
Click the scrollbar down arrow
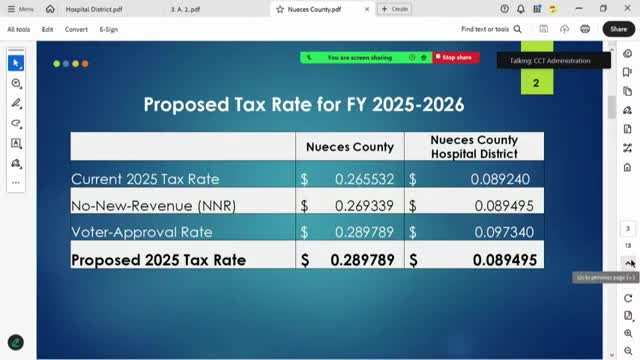(x=611, y=355)
